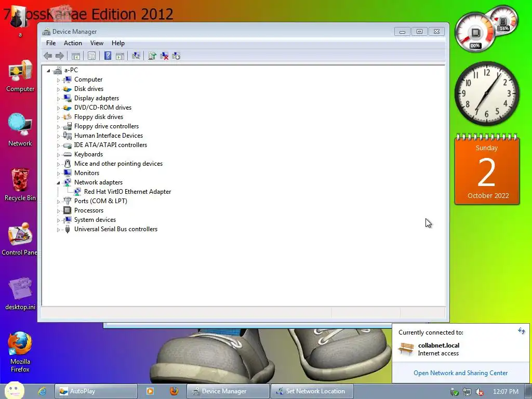
Task: Open Network and Sharing Center link
Action: click(x=460, y=373)
